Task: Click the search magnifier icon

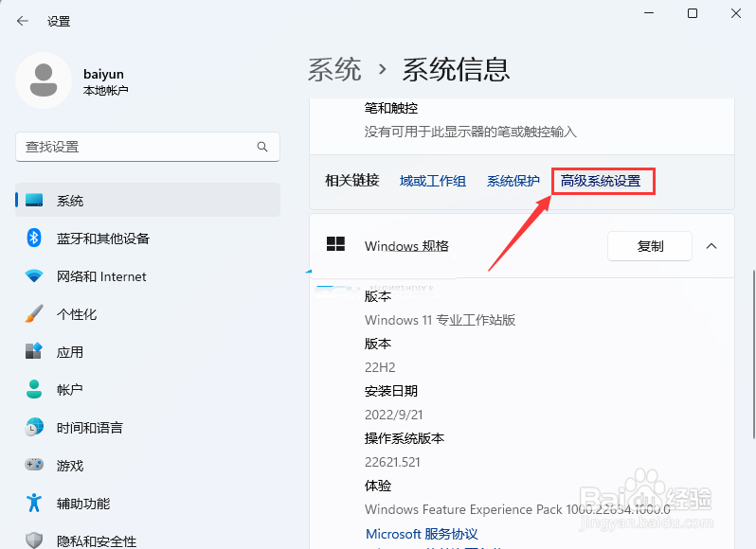Action: (x=262, y=147)
